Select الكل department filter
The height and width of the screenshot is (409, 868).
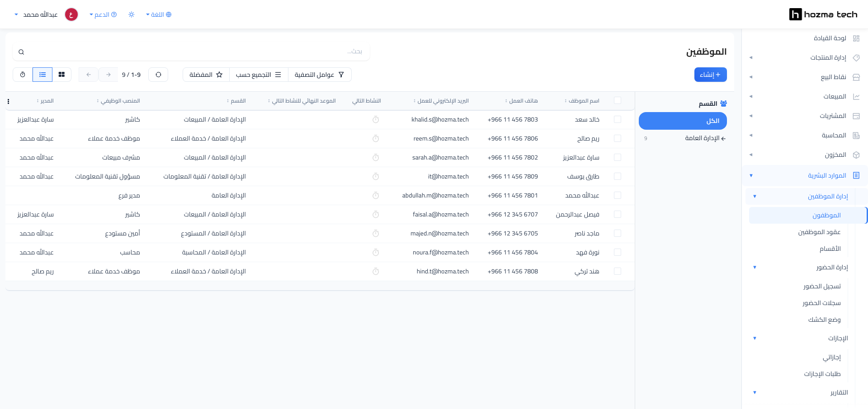pos(683,121)
